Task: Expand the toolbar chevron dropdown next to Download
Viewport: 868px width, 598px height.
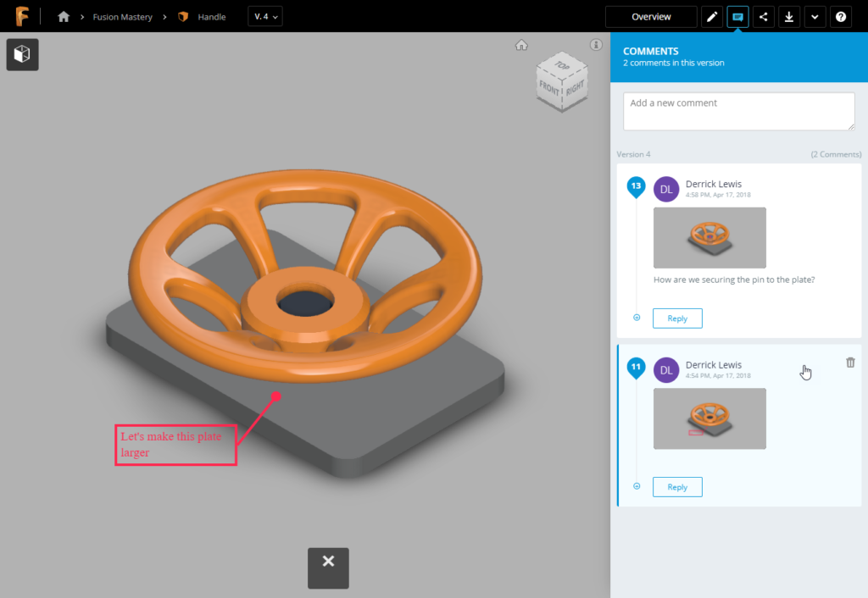Action: [815, 16]
